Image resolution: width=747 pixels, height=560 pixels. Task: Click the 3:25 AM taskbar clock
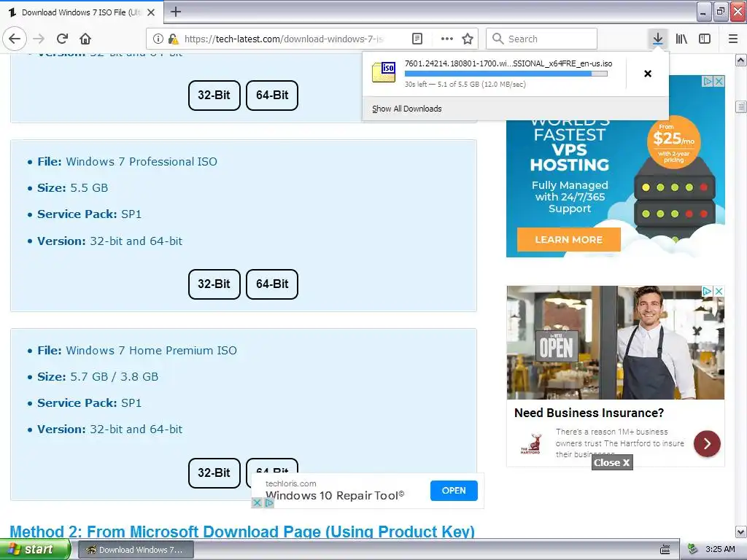pyautogui.click(x=720, y=549)
